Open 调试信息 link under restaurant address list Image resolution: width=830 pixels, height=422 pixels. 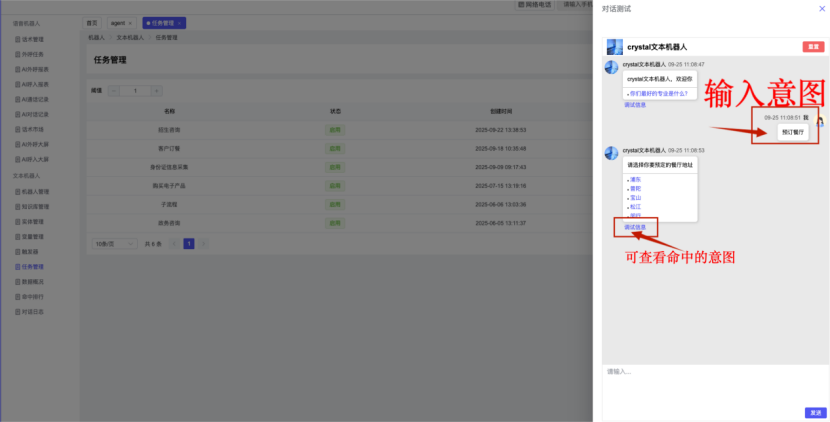pos(635,227)
